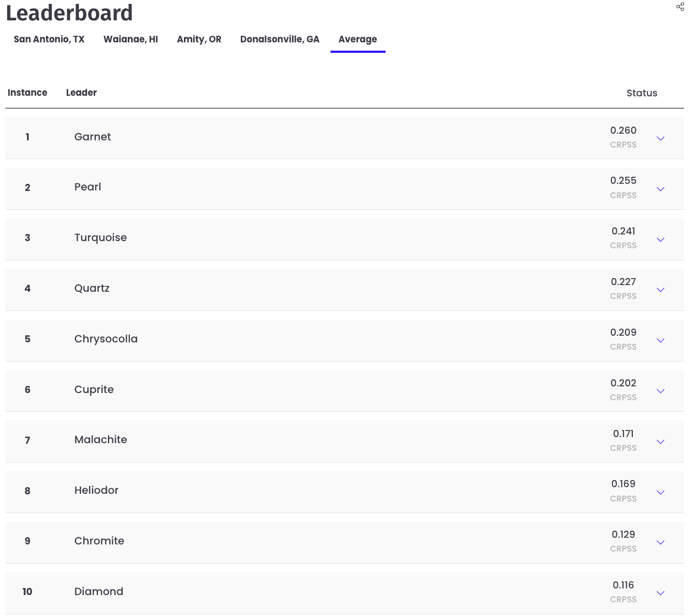Click the 0.241 score value
Screen dimensions: 694x616
pos(623,231)
